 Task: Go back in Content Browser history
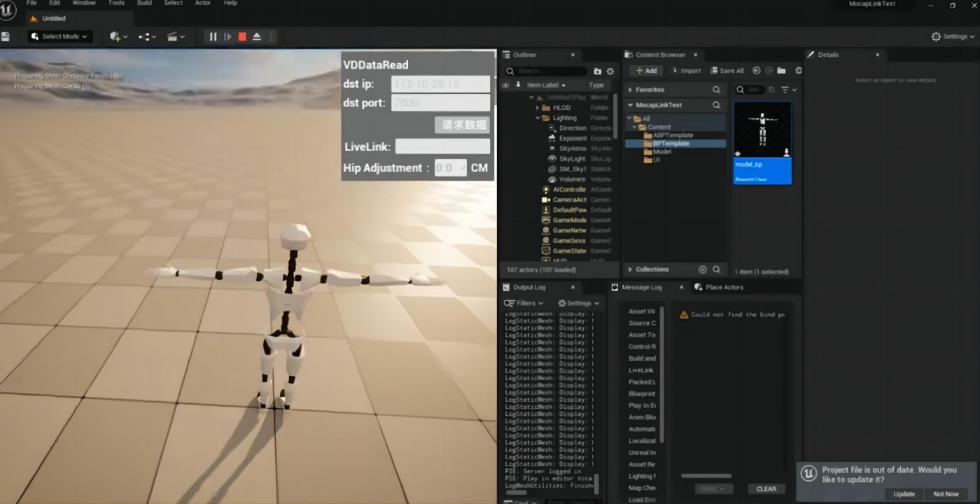756,71
